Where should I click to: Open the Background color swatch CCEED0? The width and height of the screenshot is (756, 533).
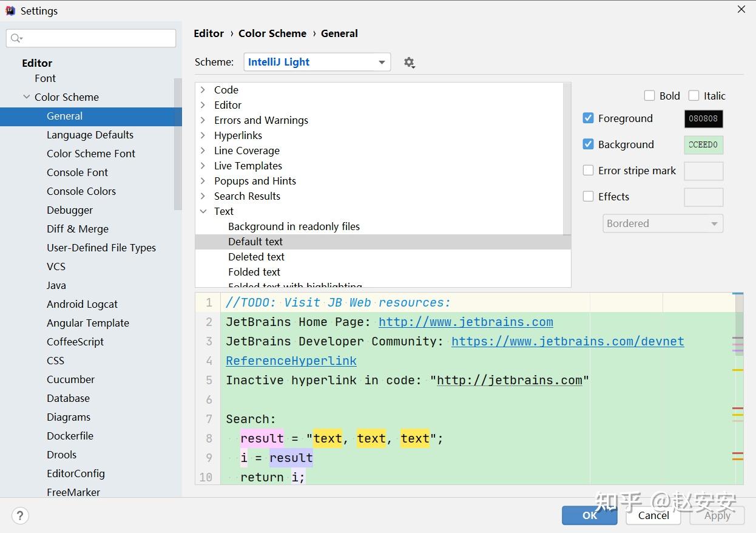pyautogui.click(x=703, y=145)
